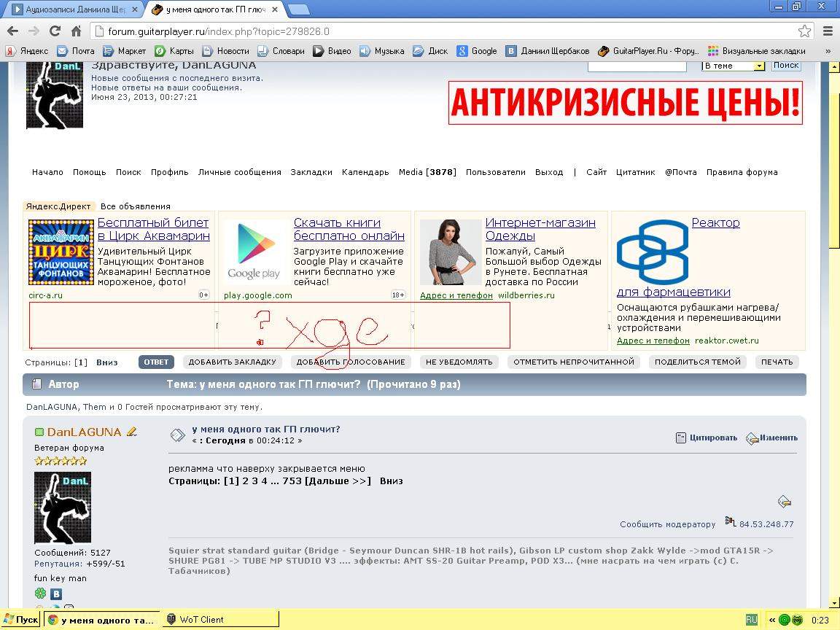
Task: Open the Реактор ad link
Action: 715,223
